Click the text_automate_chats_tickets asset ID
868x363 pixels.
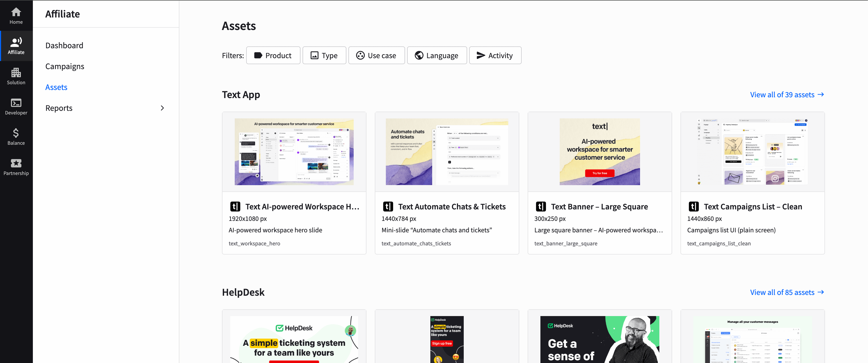(416, 243)
